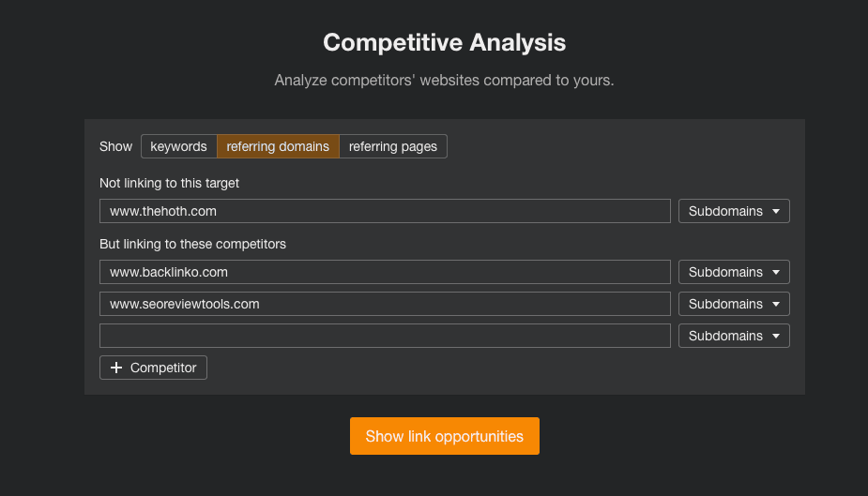The image size is (868, 496).
Task: Click the empty third competitor input field
Action: coord(385,336)
